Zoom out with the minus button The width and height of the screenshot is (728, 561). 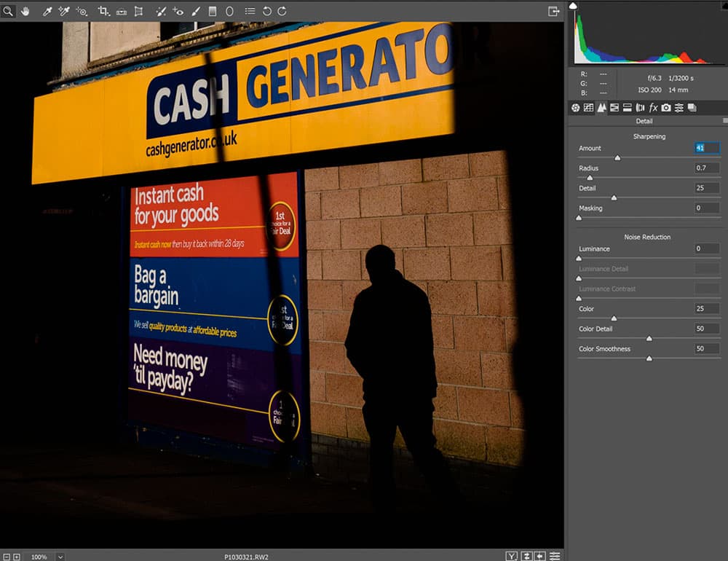tap(7, 557)
